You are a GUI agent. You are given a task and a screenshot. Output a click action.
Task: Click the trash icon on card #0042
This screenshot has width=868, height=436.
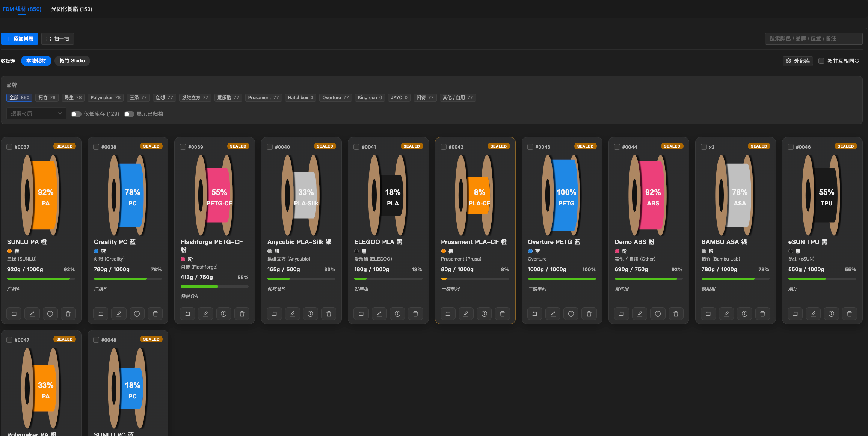[x=502, y=314]
